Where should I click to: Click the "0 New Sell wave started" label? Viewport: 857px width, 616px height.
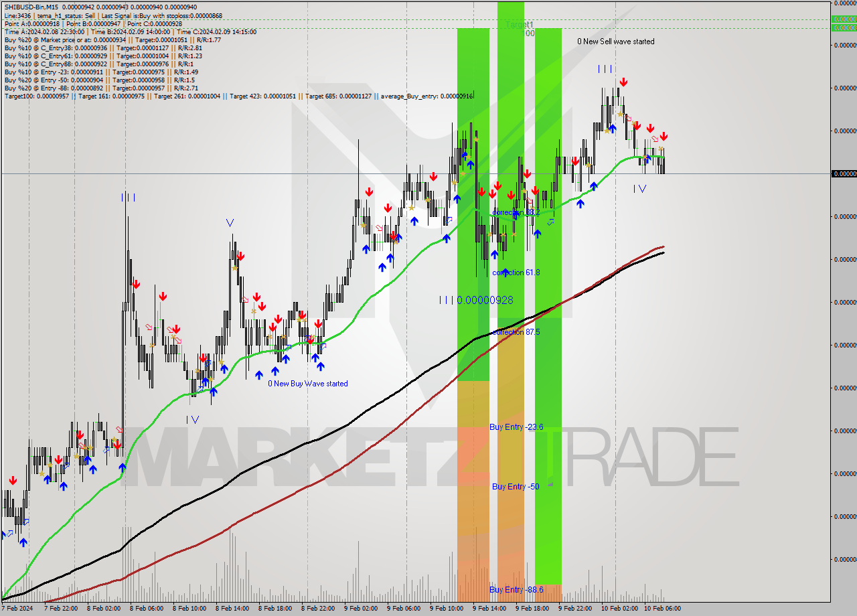(x=616, y=42)
